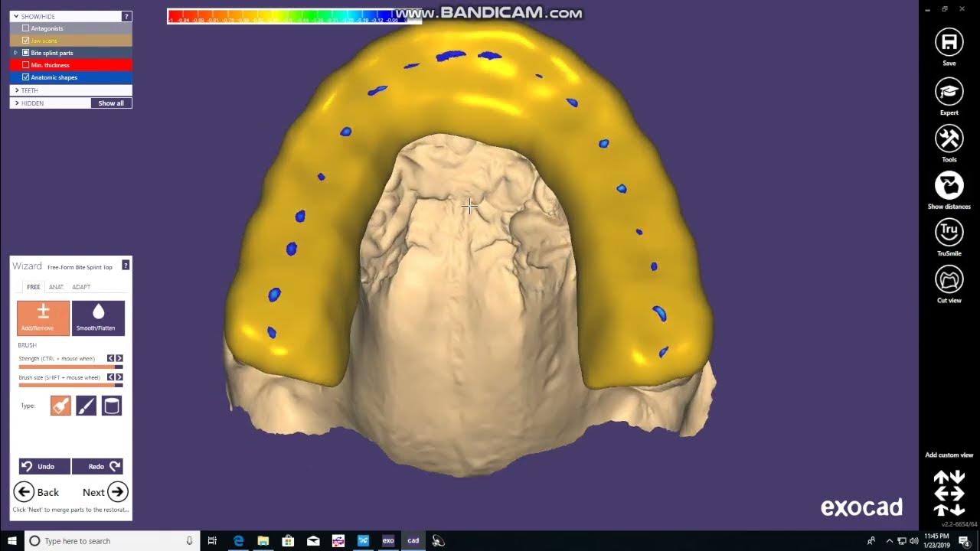The image size is (980, 551).
Task: Choose the cylinder brush type
Action: click(x=112, y=406)
